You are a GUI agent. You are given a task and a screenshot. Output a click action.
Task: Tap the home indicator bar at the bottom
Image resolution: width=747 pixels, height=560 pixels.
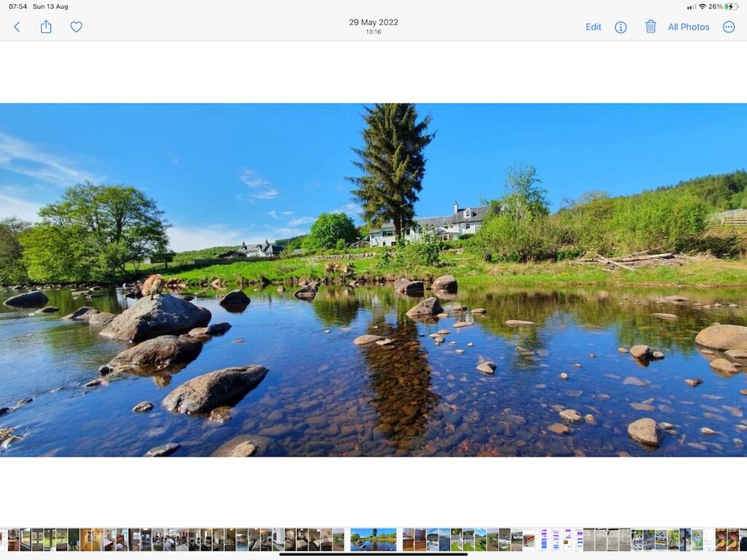pos(373,554)
